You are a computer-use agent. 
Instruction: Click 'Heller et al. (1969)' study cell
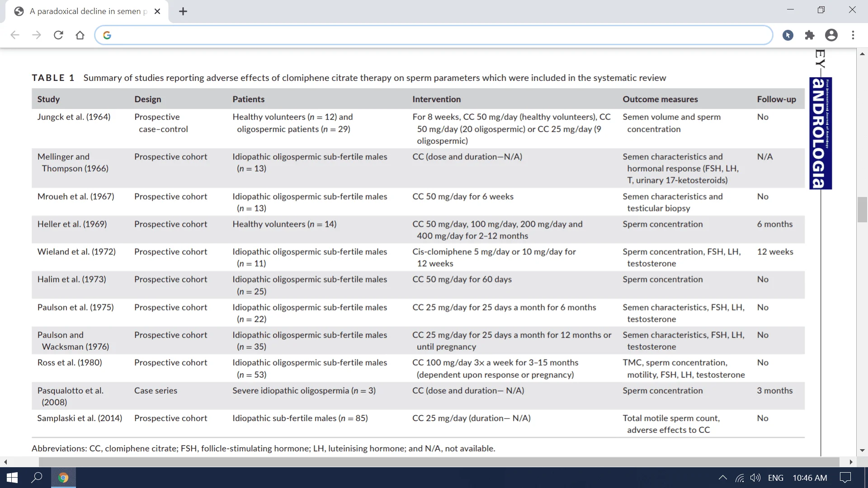[x=72, y=224]
